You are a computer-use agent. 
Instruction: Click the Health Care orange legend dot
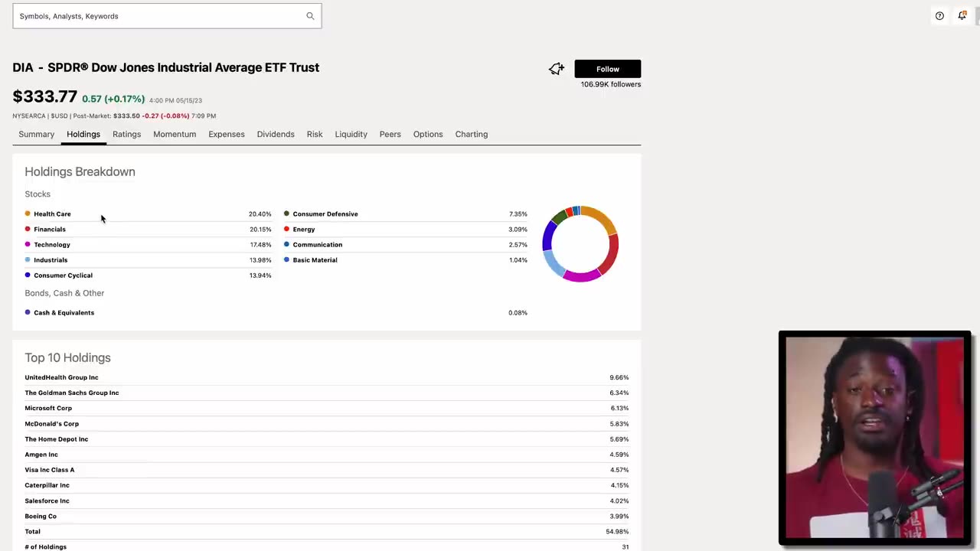tap(28, 214)
